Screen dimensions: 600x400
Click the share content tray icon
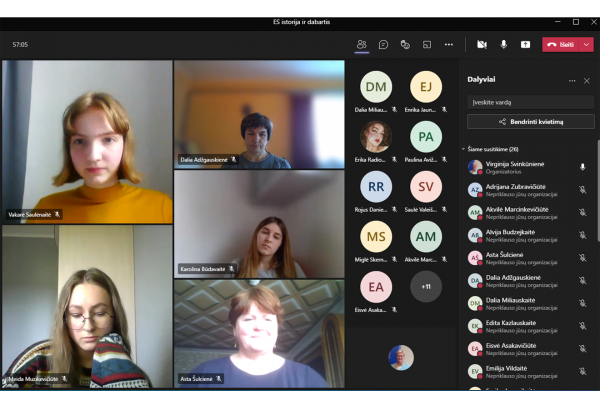525,45
